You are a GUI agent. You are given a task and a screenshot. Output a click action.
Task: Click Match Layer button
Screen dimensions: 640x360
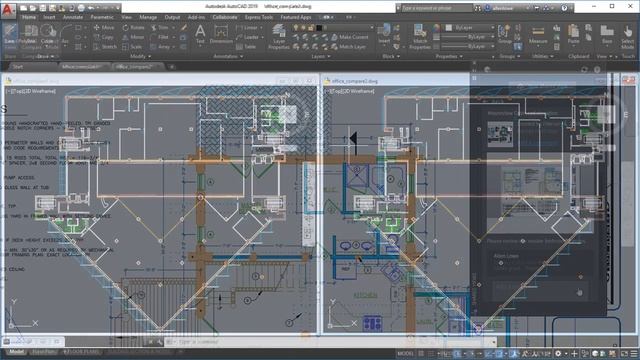click(348, 47)
